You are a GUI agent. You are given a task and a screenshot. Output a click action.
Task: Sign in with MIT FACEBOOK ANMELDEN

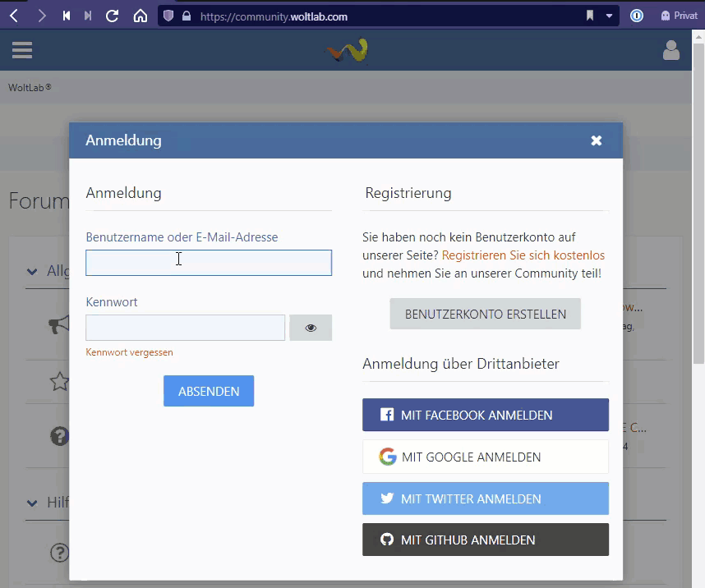[485, 415]
